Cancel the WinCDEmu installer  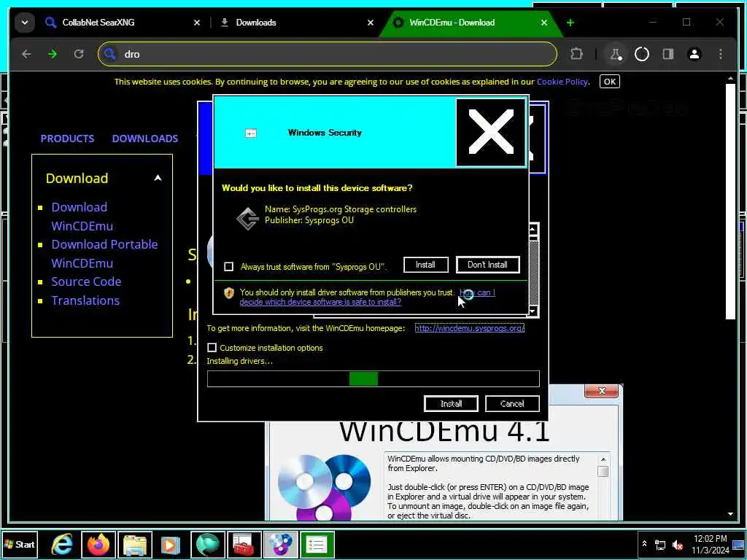click(x=512, y=404)
